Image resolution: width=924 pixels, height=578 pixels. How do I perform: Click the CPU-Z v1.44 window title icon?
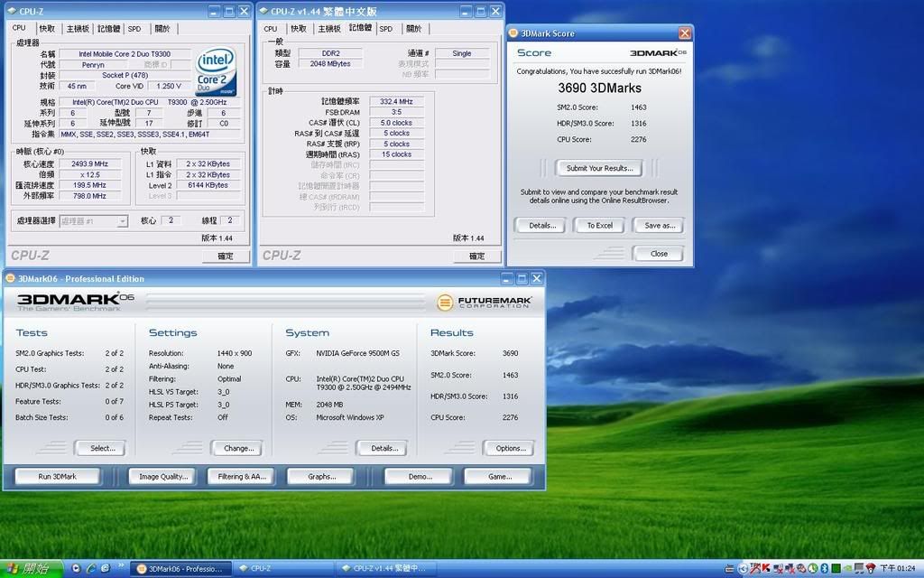(263, 11)
